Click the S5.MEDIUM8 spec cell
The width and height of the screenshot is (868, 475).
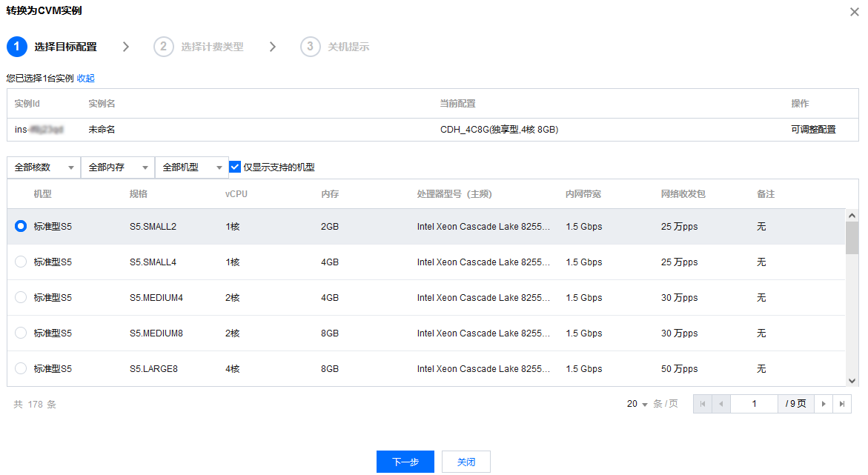(x=156, y=333)
